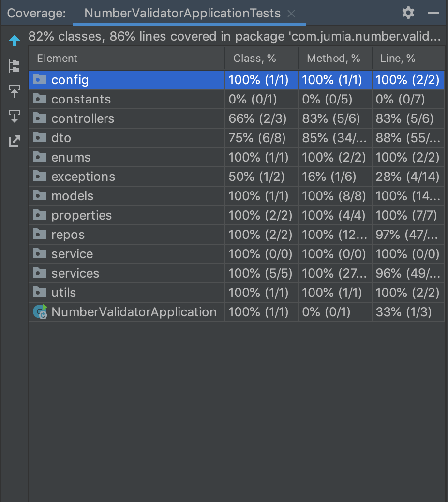
Task: Click the repos folder icon
Action: (x=40, y=234)
